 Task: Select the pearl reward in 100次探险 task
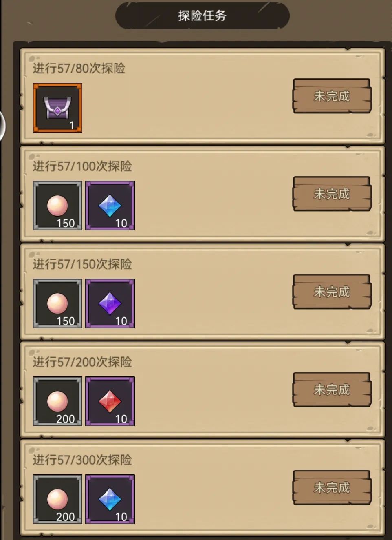pos(57,206)
